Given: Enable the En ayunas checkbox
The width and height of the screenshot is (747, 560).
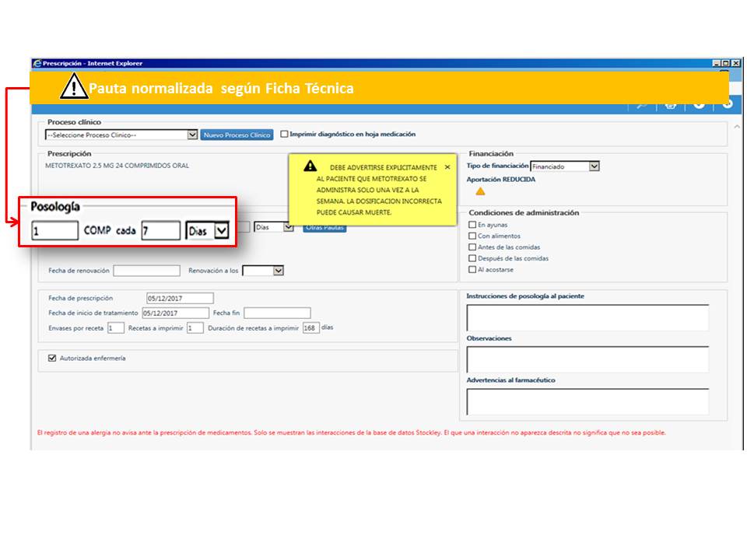Looking at the screenshot, I should point(472,225).
